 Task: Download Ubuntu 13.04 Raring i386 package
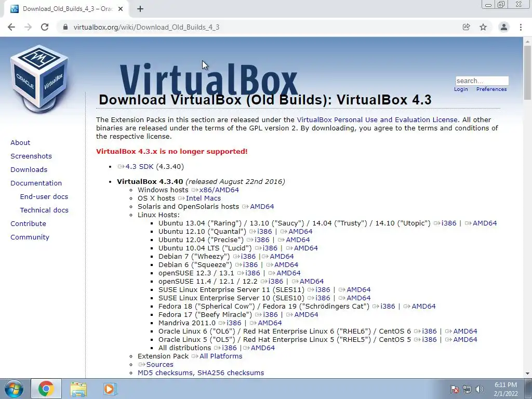pos(449,223)
